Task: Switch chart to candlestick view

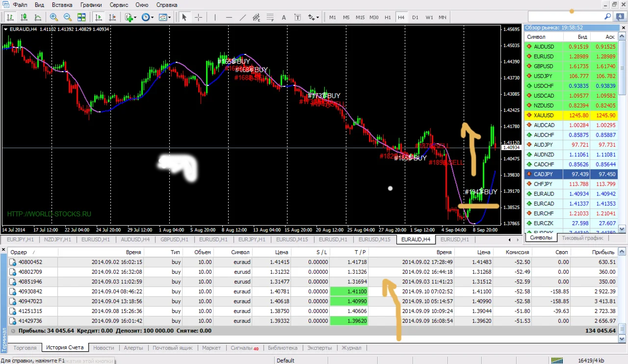Action: [23, 17]
